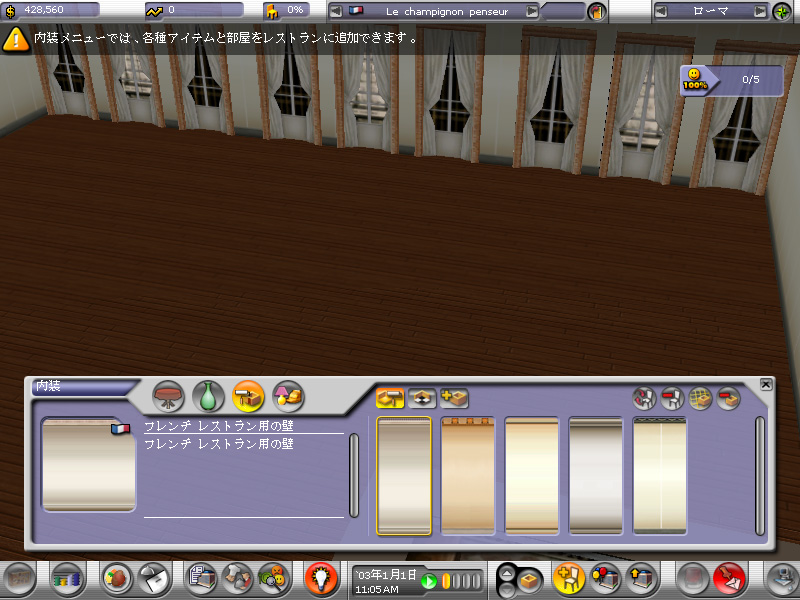This screenshot has height=600, width=800.
Task: Open the customer feedback magnifier icon
Action: 274,579
